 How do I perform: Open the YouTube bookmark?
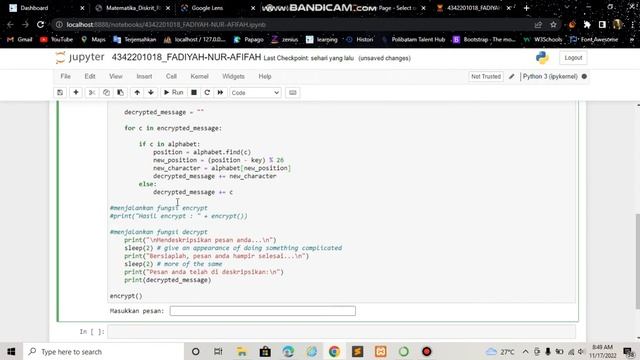(x=56, y=40)
